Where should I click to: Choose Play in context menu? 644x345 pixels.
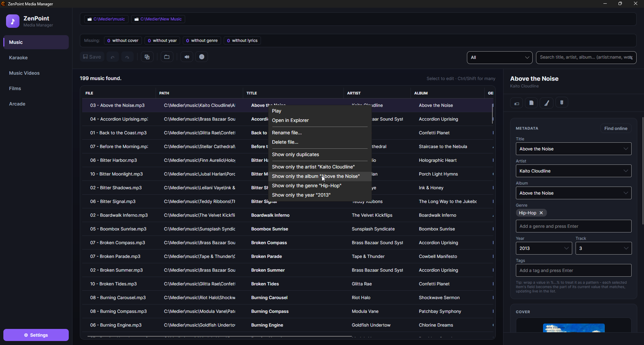coord(320,111)
